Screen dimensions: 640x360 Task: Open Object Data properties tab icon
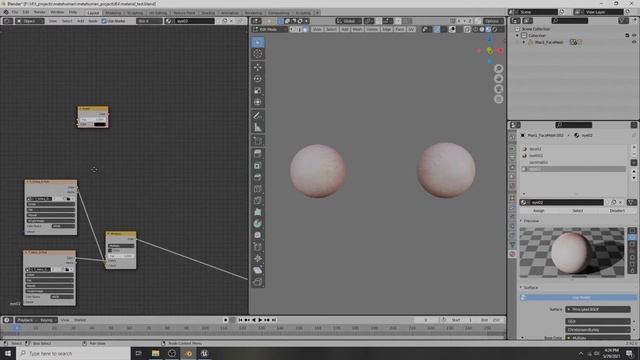point(513,244)
